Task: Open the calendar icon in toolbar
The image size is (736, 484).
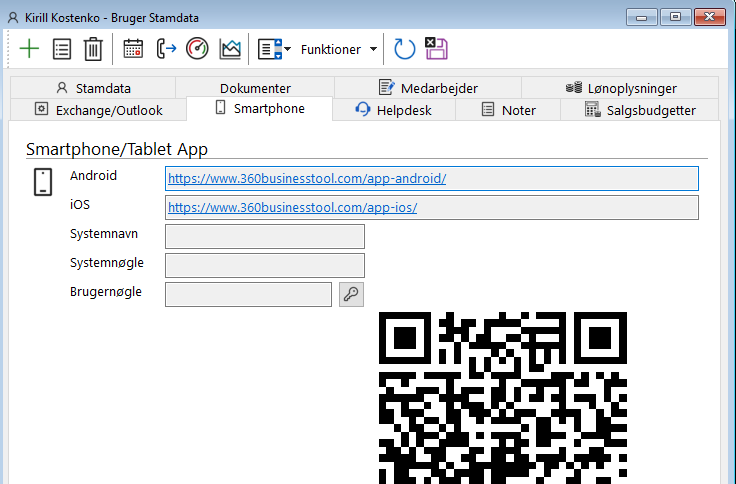Action: click(x=133, y=49)
